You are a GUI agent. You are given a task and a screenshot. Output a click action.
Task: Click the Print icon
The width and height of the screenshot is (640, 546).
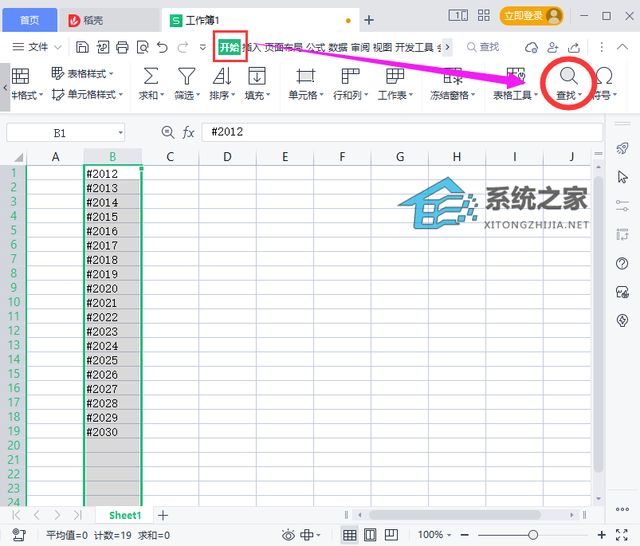point(122,47)
